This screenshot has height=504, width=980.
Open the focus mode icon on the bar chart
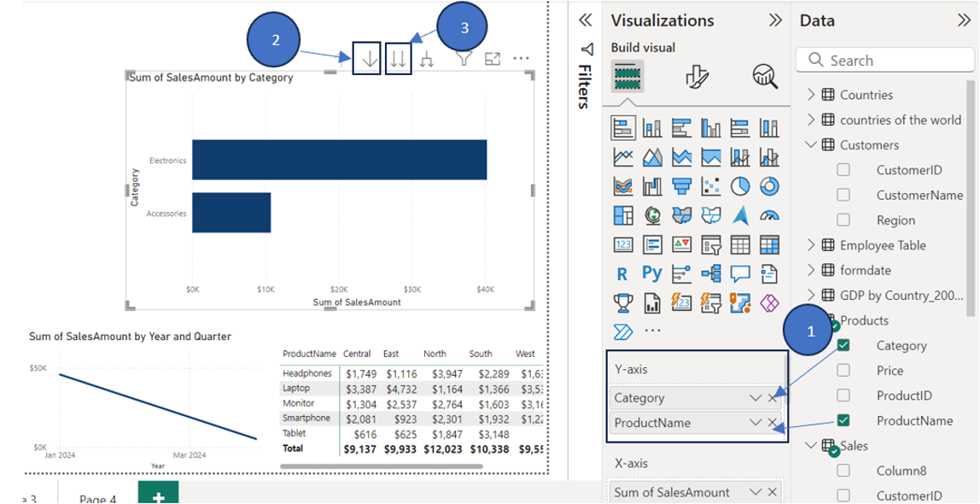click(491, 58)
